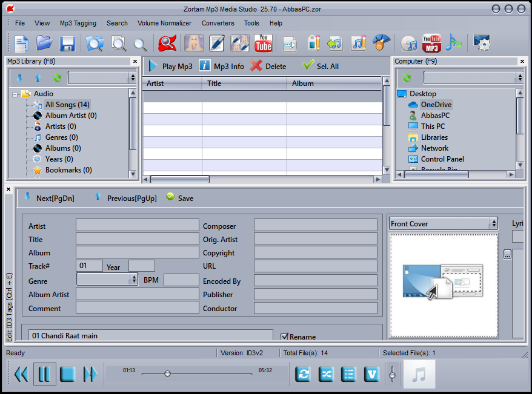Click the refresh icon in Computer panel
The image size is (532, 394).
click(407, 78)
